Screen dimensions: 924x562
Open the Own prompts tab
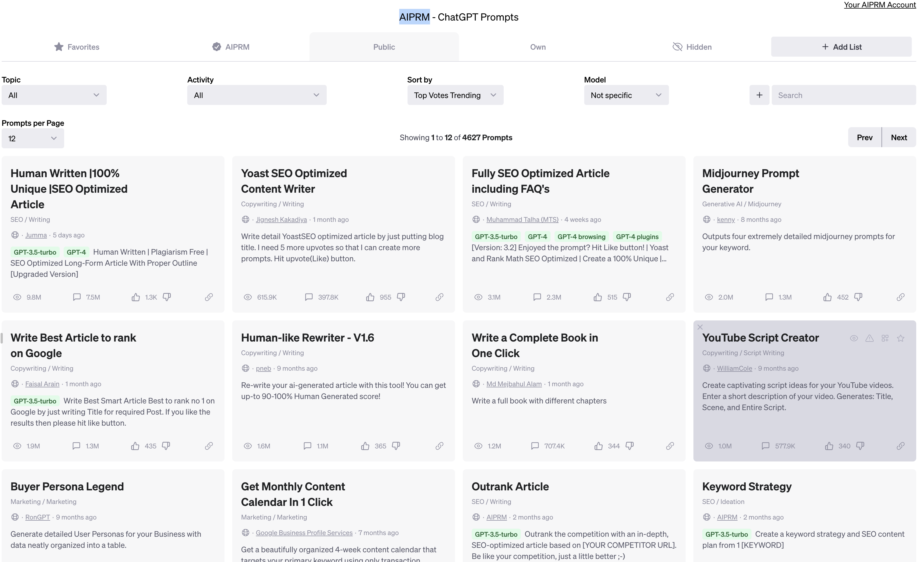point(538,47)
